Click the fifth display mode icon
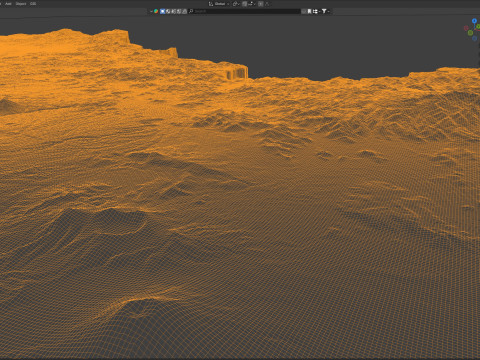This screenshot has width=480, height=360. coord(184,11)
